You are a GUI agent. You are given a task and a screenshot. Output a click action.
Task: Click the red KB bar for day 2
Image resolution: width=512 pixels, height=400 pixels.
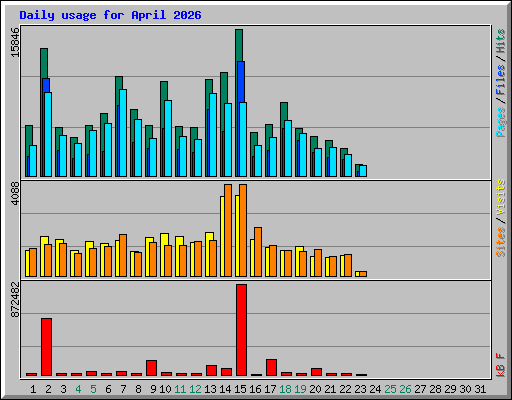click(x=47, y=347)
